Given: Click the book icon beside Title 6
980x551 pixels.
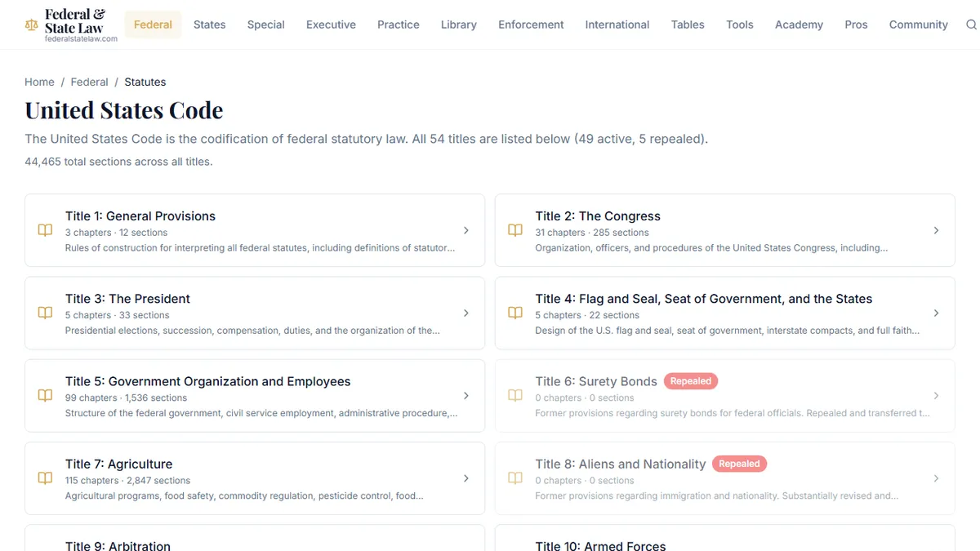Looking at the screenshot, I should point(515,396).
